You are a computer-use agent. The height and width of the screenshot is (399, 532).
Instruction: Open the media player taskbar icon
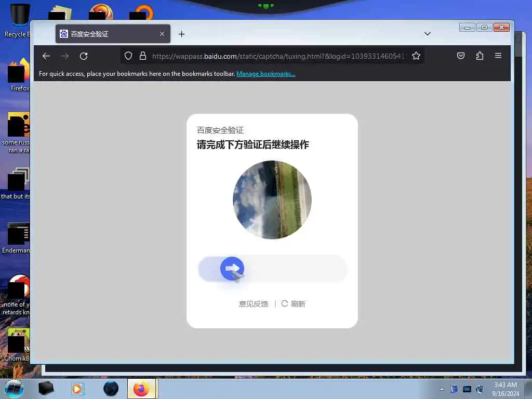point(77,389)
